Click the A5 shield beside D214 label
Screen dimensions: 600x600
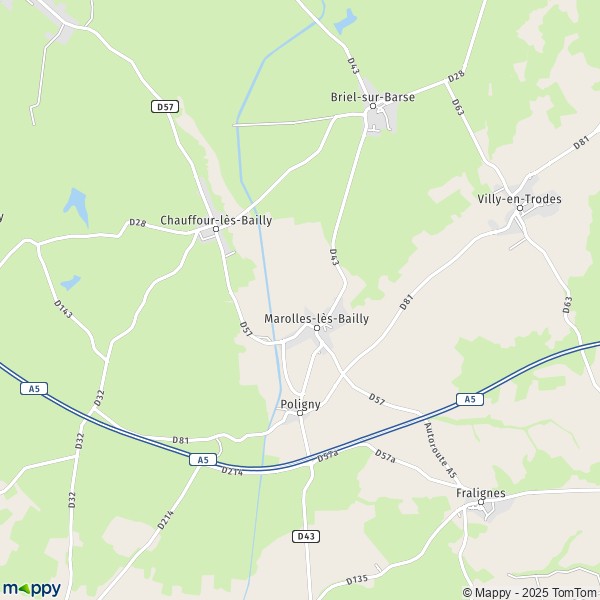click(203, 460)
